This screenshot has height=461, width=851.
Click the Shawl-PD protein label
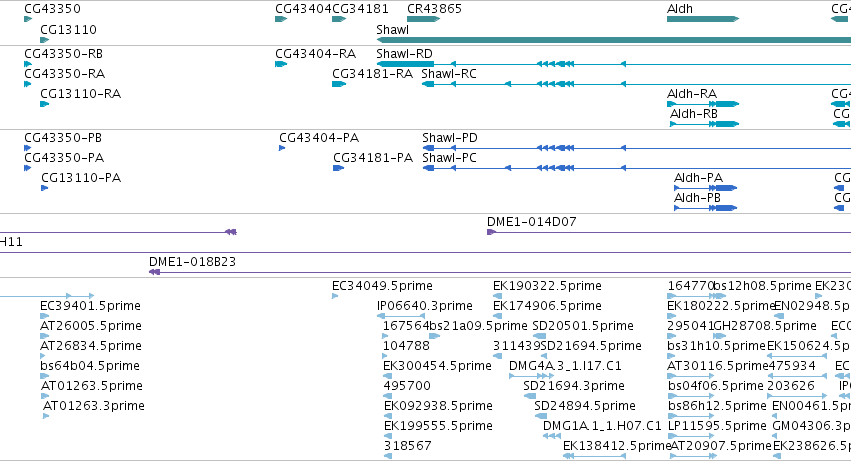[450, 138]
